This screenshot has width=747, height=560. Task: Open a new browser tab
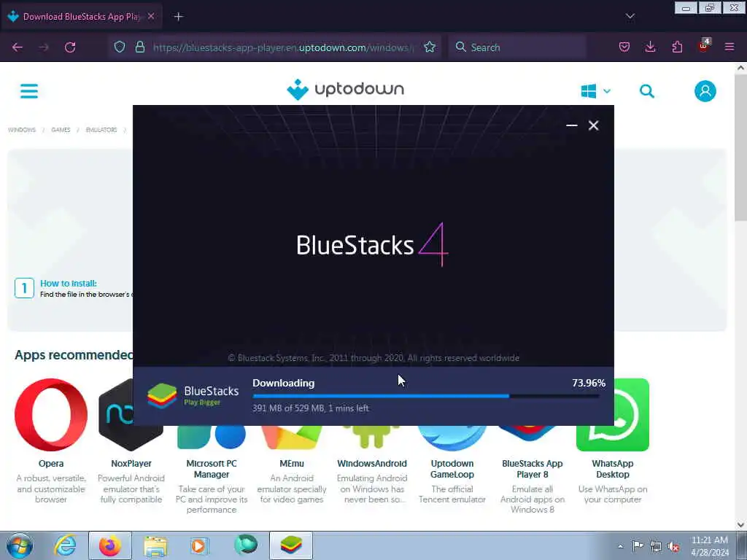pos(178,17)
